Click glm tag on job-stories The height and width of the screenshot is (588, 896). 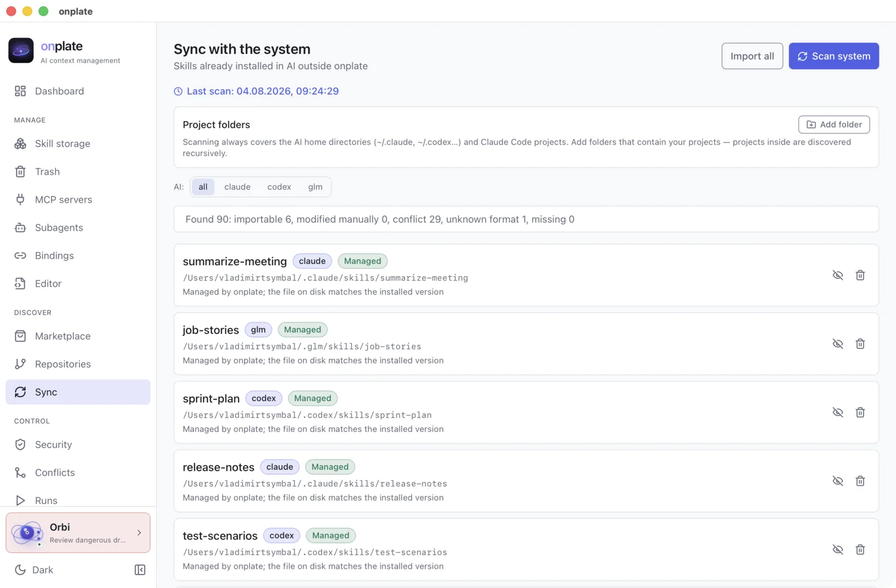point(258,330)
